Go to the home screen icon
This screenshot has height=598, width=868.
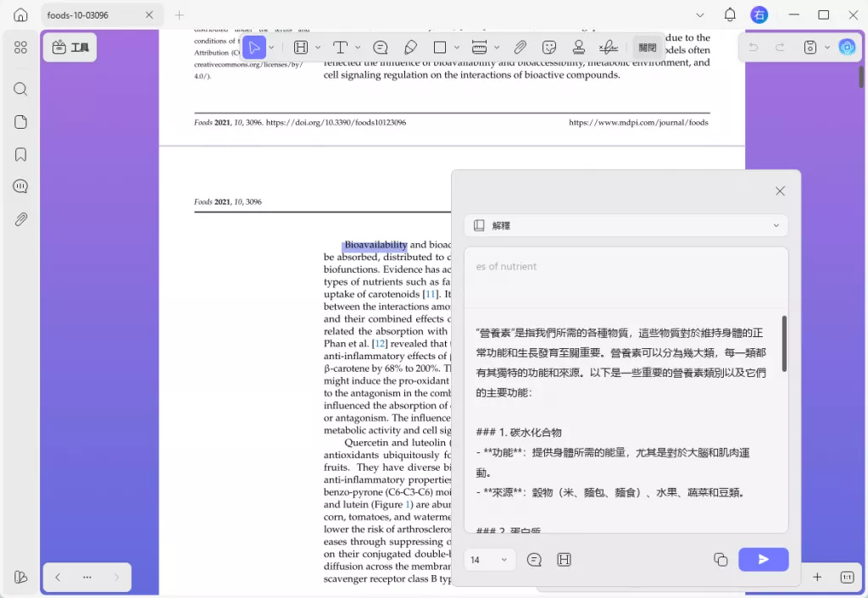pos(20,15)
